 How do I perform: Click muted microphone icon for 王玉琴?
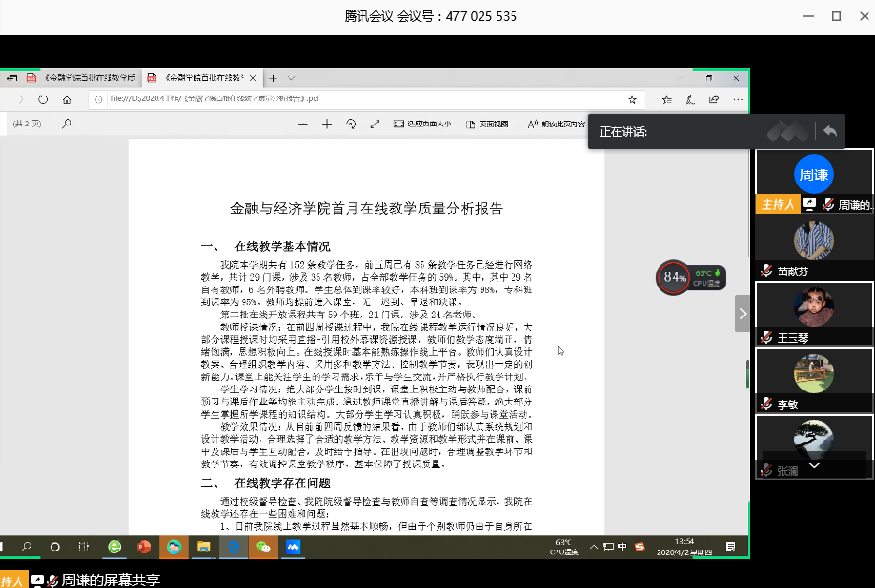[x=766, y=337]
